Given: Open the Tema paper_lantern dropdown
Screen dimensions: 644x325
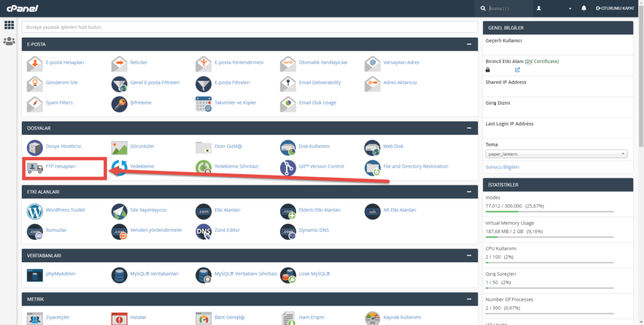Looking at the screenshot, I should [556, 154].
